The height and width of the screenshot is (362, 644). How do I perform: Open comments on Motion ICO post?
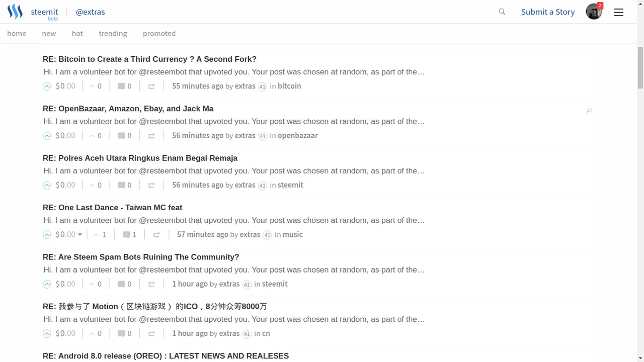(x=124, y=333)
